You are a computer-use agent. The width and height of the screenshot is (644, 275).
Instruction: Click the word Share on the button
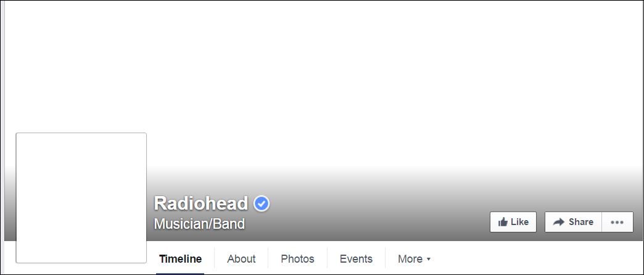point(580,222)
